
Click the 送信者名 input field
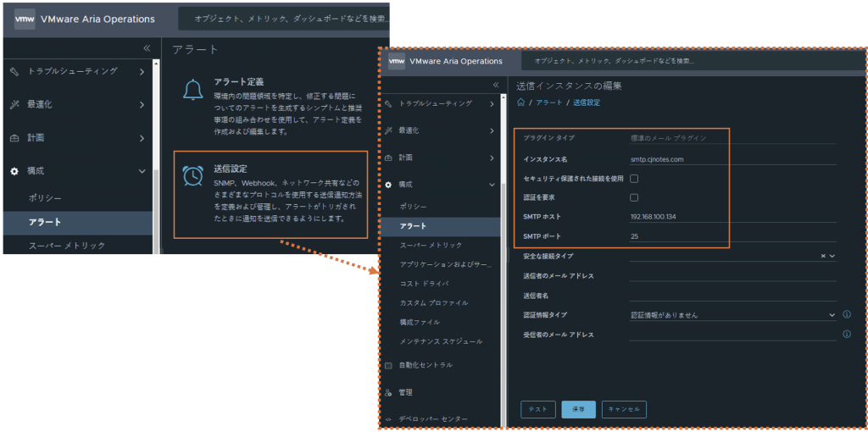(x=733, y=296)
